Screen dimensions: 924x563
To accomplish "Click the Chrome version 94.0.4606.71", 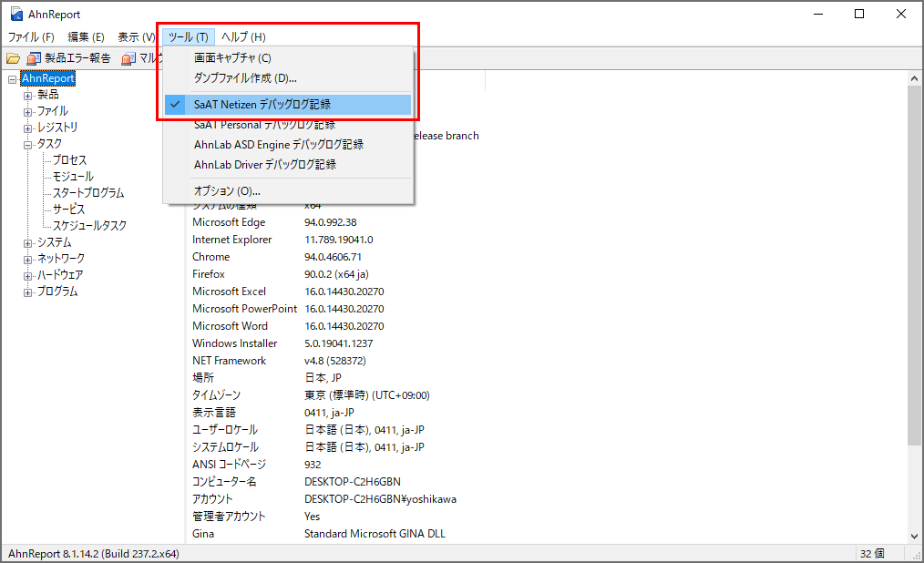I will [x=333, y=257].
